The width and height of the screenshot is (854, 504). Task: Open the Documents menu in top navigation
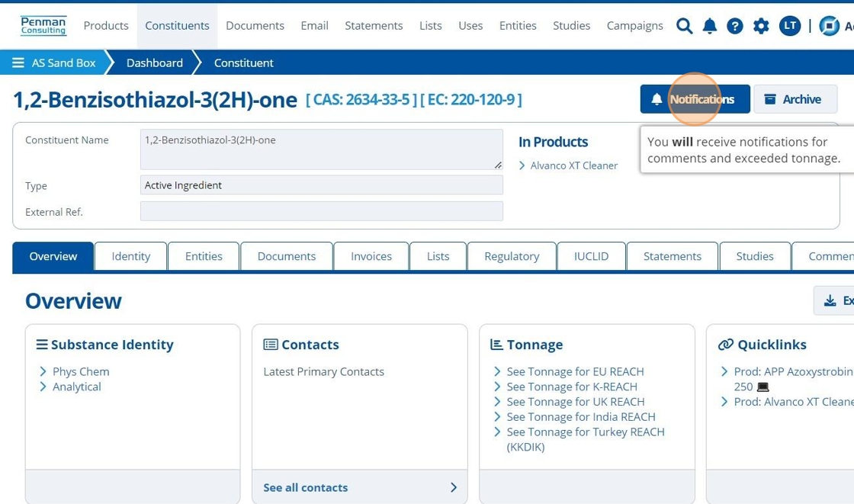tap(255, 26)
